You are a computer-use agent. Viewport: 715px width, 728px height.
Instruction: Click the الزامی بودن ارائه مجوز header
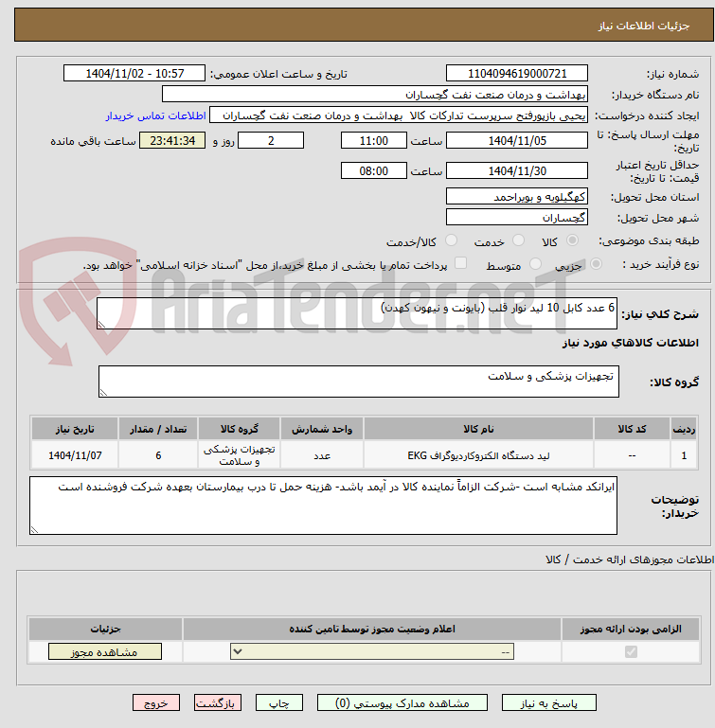tap(631, 629)
